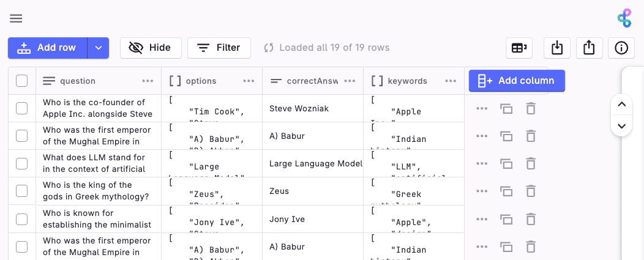The height and width of the screenshot is (260, 644).
Task: Open the keywords column options menu
Action: [451, 81]
